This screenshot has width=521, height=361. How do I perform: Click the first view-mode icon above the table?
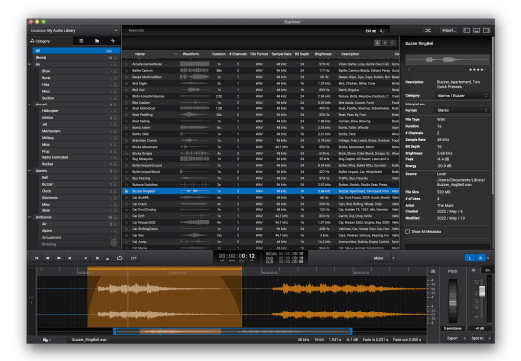point(377,43)
